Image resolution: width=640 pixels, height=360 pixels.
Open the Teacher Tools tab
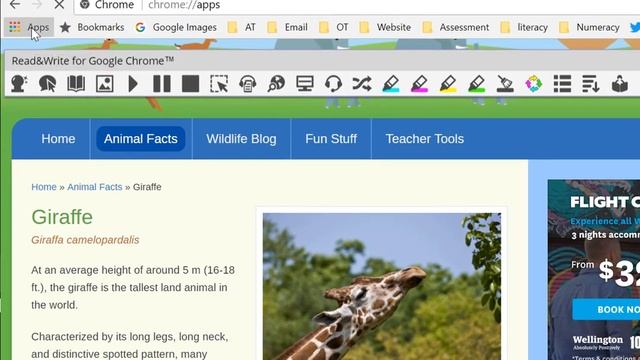coord(424,139)
